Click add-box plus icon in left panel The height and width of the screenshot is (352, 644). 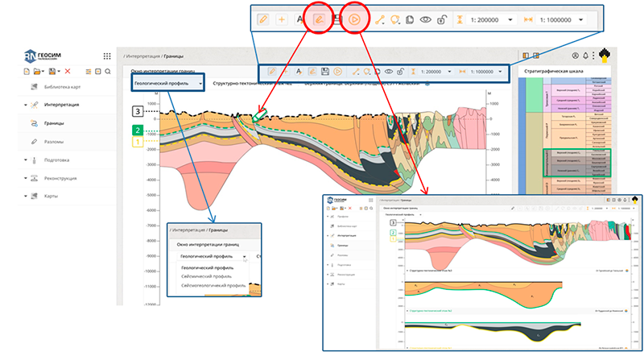pos(97,72)
